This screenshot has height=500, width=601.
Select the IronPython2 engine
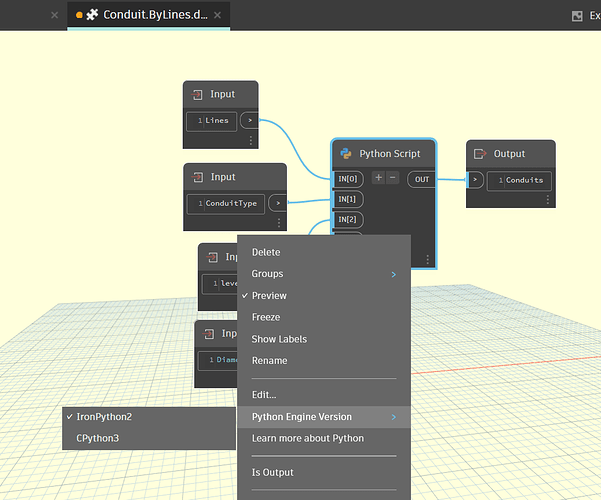tap(105, 416)
